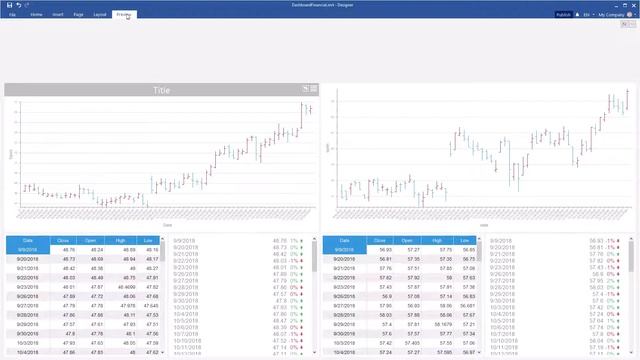Click the Undo arrow icon
Image resolution: width=640 pixels, height=360 pixels.
pyautogui.click(x=18, y=5)
